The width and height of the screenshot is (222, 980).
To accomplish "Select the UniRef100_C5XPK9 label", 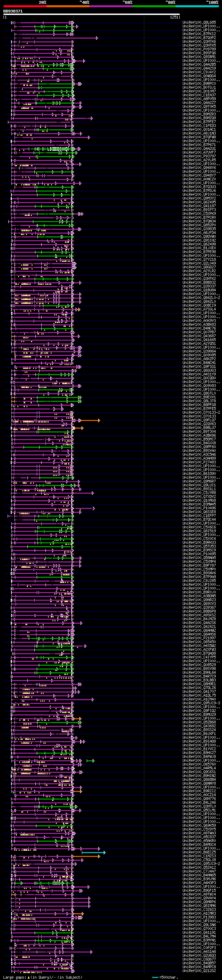I will [199, 213].
